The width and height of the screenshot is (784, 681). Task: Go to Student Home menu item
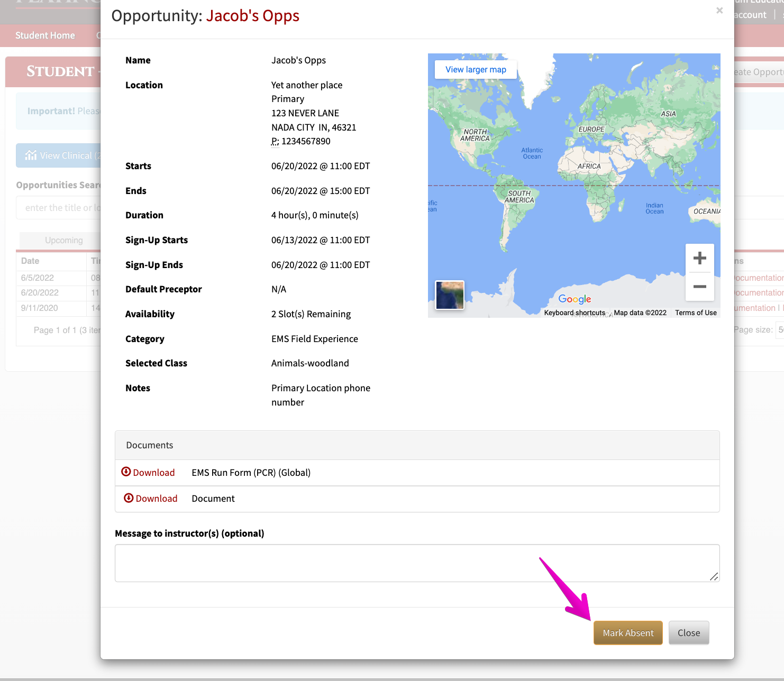click(45, 35)
